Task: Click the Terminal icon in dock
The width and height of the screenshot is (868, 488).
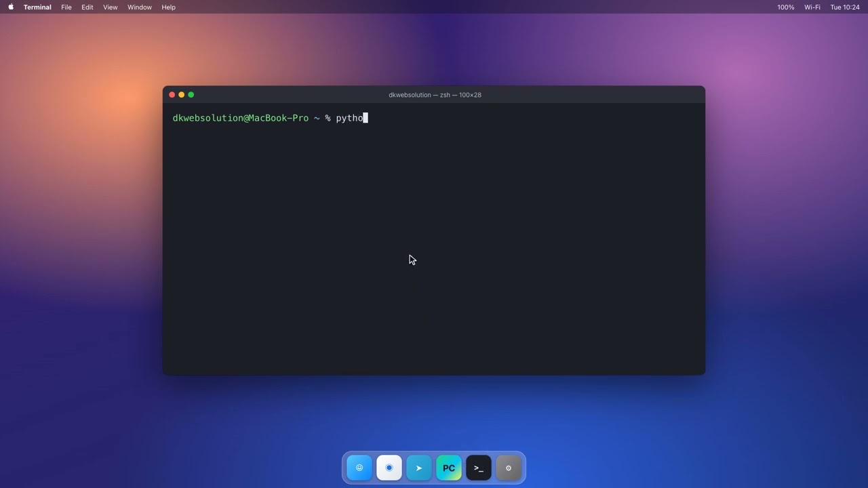Action: tap(479, 468)
